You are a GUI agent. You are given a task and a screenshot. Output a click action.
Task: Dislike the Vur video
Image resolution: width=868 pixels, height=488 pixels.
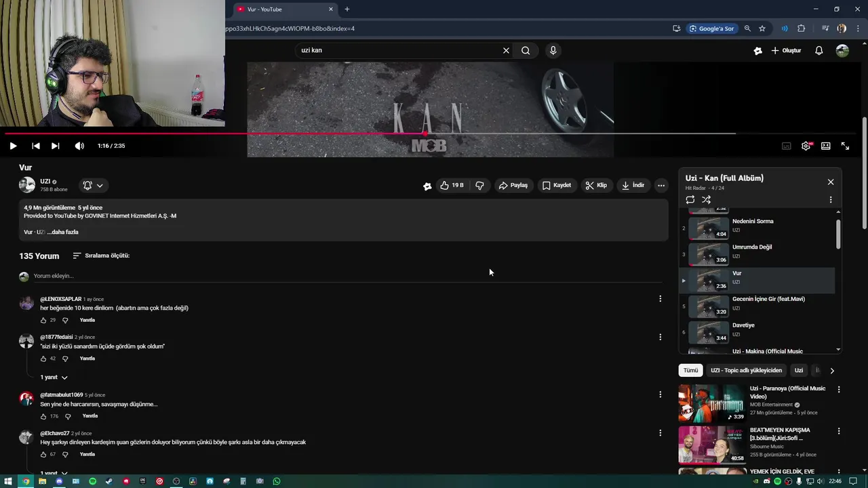[x=479, y=185]
